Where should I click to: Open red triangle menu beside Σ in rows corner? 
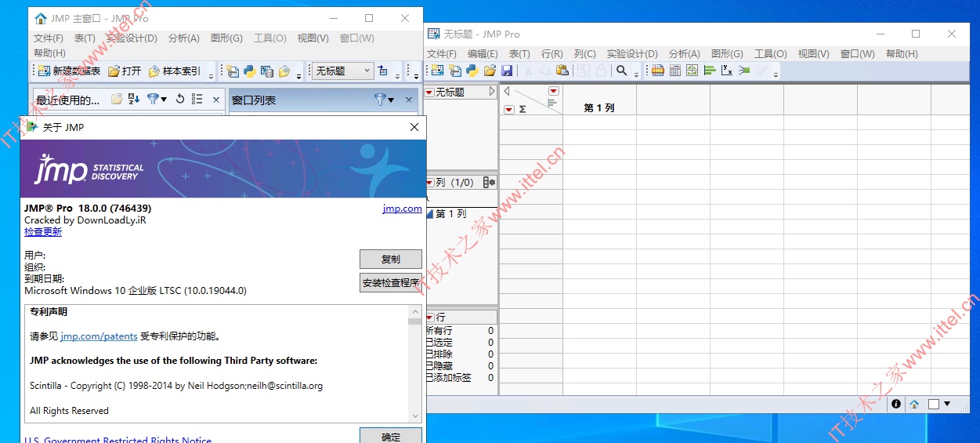tap(509, 110)
